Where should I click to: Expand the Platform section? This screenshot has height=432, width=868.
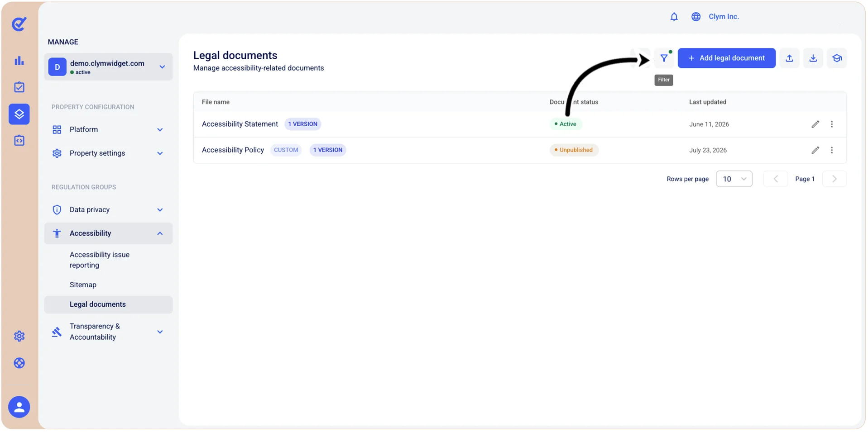click(x=108, y=129)
